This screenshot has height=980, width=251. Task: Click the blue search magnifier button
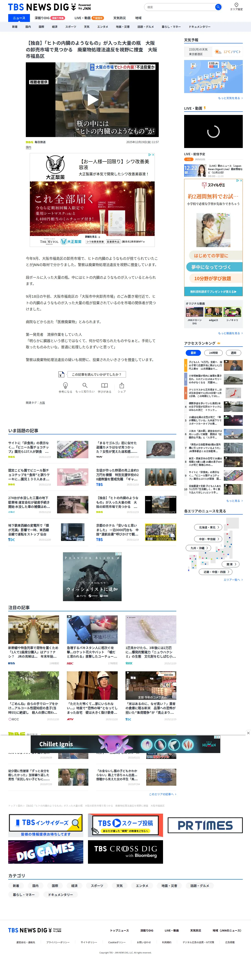click(x=218, y=7)
